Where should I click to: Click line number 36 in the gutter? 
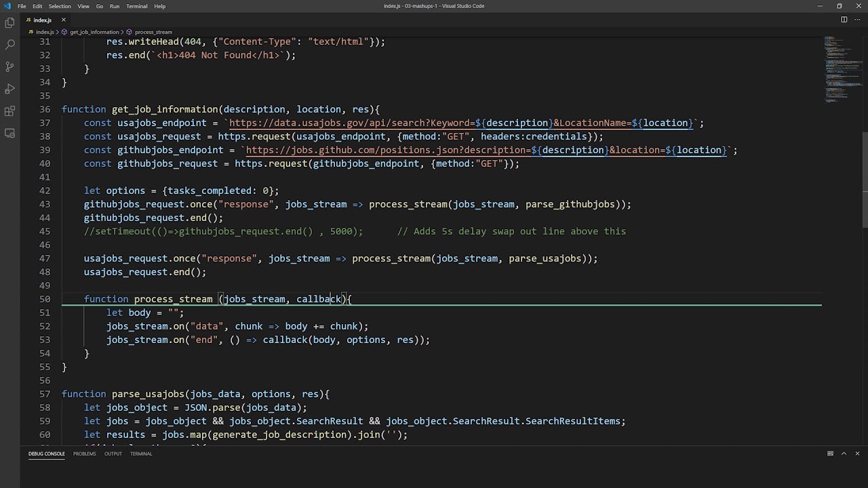click(45, 109)
